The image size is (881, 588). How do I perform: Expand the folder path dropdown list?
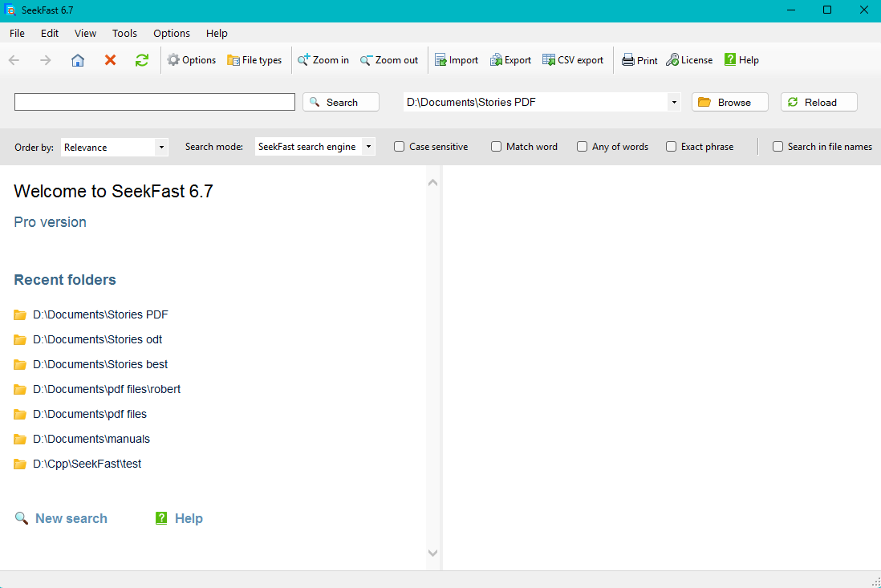tap(674, 102)
